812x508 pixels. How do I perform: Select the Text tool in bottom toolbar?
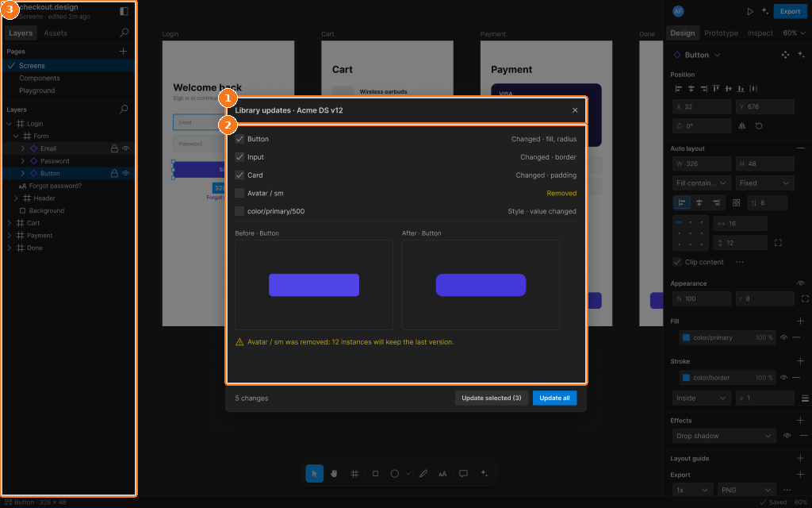[442, 473]
